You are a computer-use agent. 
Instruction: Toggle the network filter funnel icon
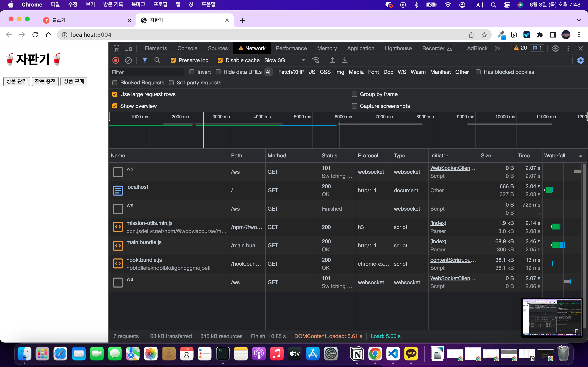[x=145, y=60]
